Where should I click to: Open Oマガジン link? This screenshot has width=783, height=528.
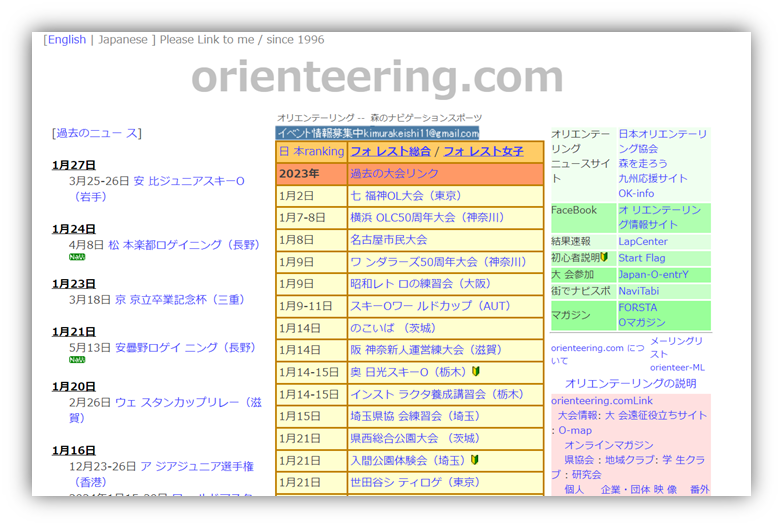pyautogui.click(x=642, y=323)
